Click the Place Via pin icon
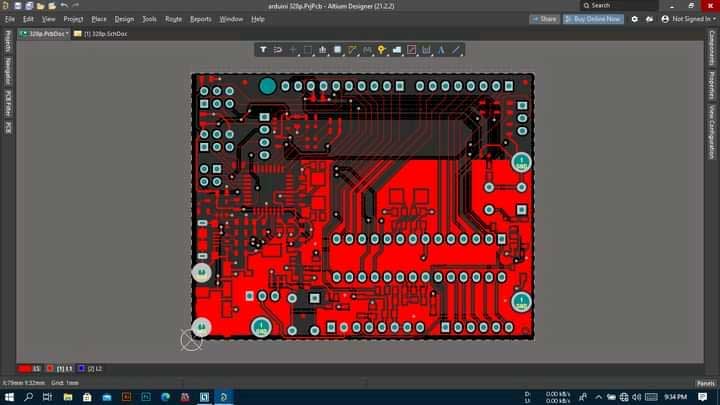 click(382, 49)
